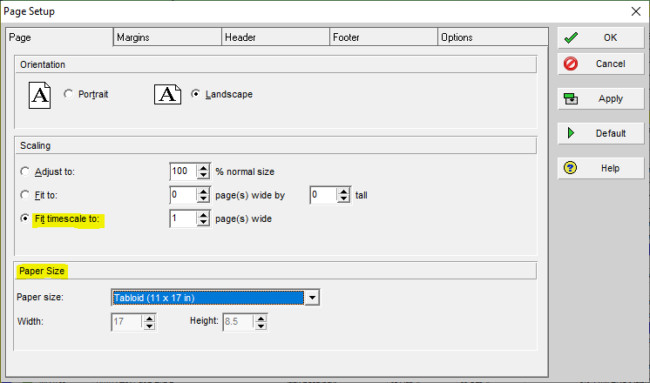Choose the Fit to pages option
This screenshot has height=383, width=650.
[25, 194]
